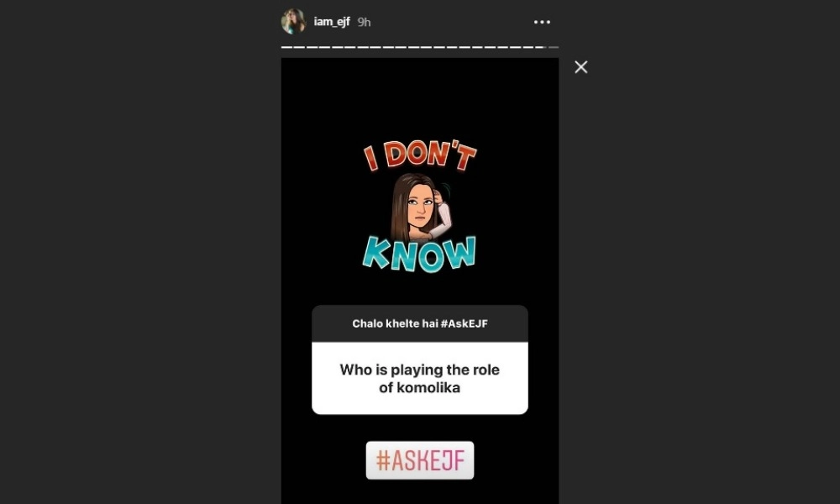This screenshot has width=840, height=504.
Task: Pick a middle segment of the story progress bar
Action: [414, 47]
